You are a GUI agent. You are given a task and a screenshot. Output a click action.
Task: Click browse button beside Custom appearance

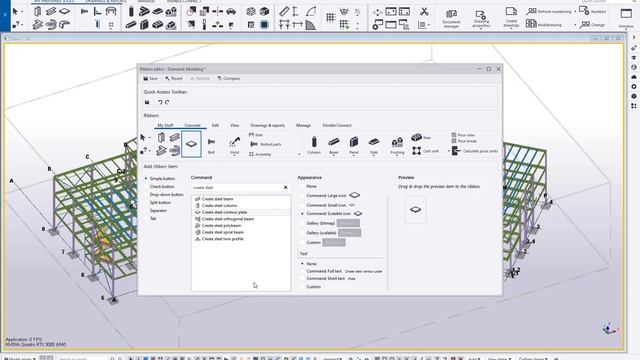(x=334, y=242)
